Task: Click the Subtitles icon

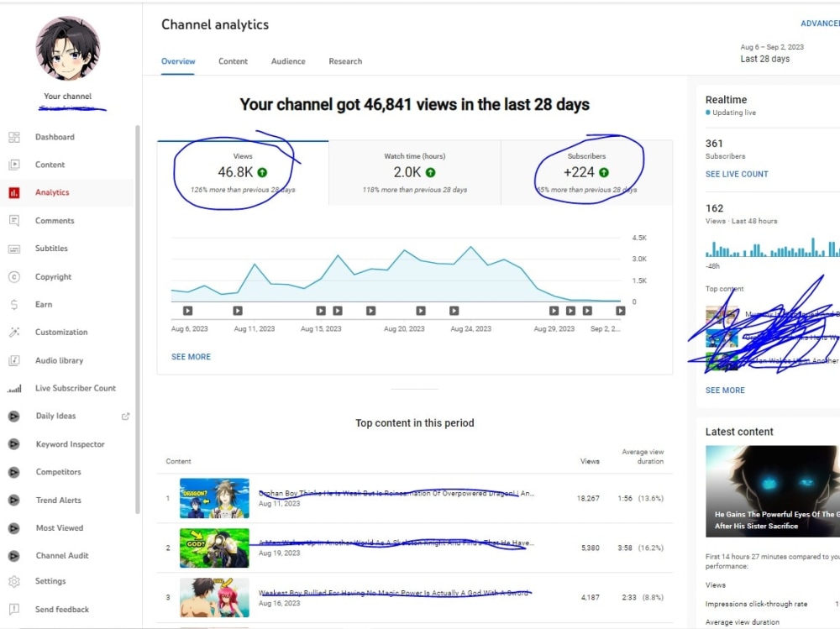Action: (14, 249)
